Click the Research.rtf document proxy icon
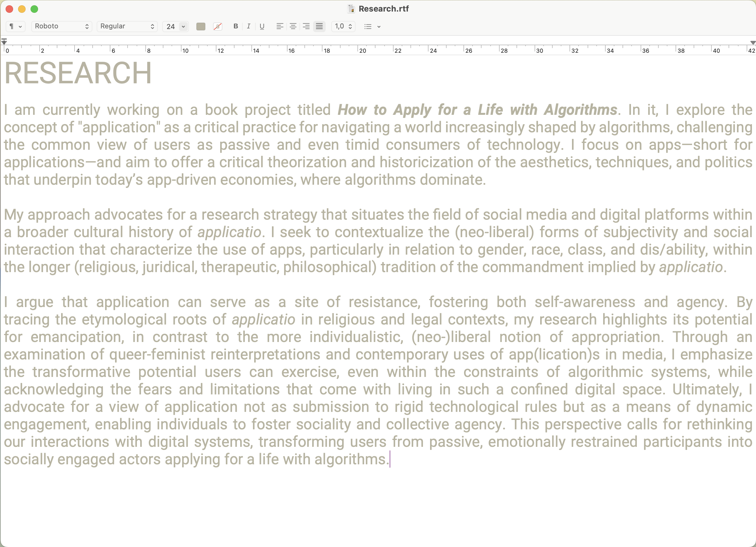This screenshot has width=756, height=547. click(x=351, y=9)
